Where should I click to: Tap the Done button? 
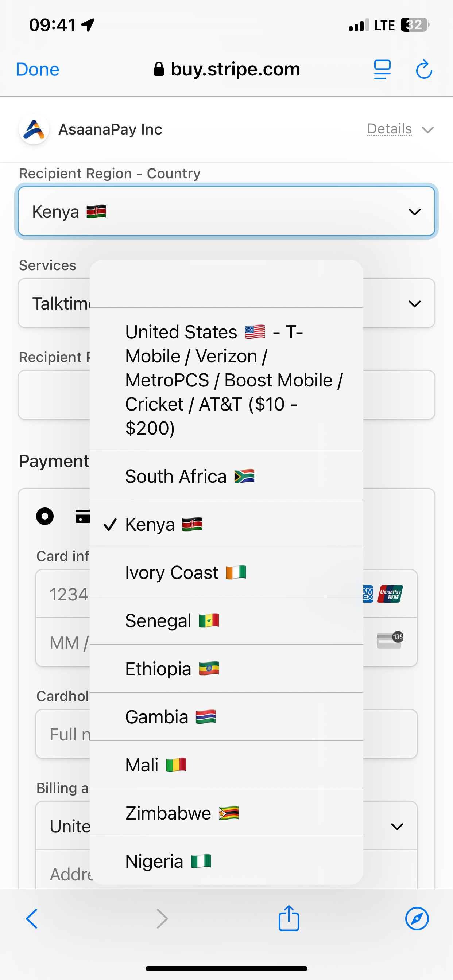coord(38,70)
